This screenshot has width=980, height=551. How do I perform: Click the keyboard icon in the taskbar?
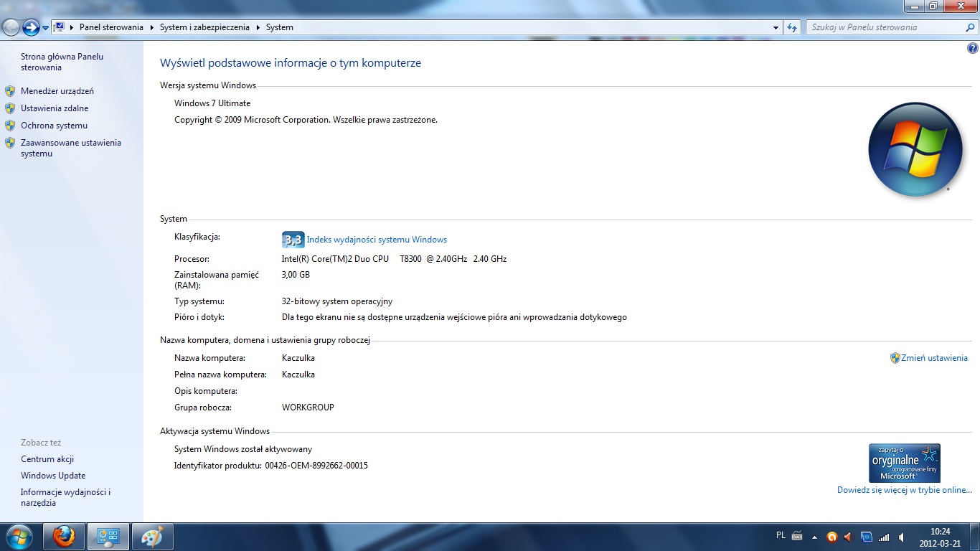coord(797,535)
